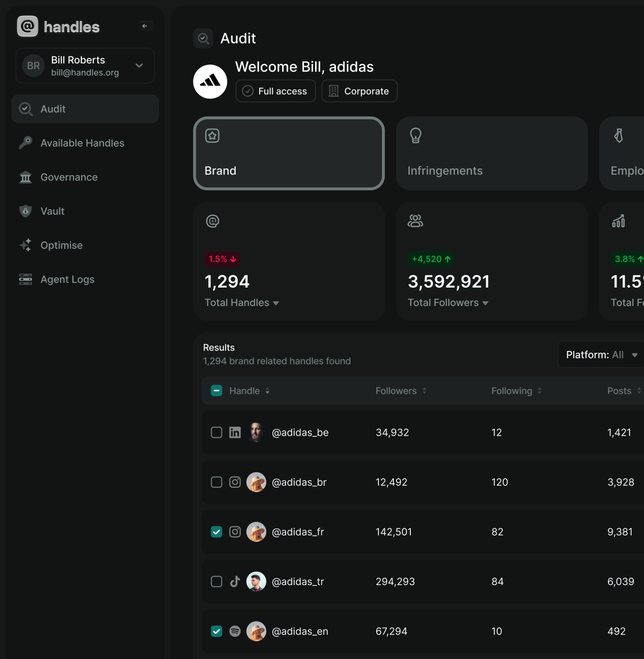Click the Instagram icon for @adidas_br
Screen dimensions: 644x659
click(235, 482)
